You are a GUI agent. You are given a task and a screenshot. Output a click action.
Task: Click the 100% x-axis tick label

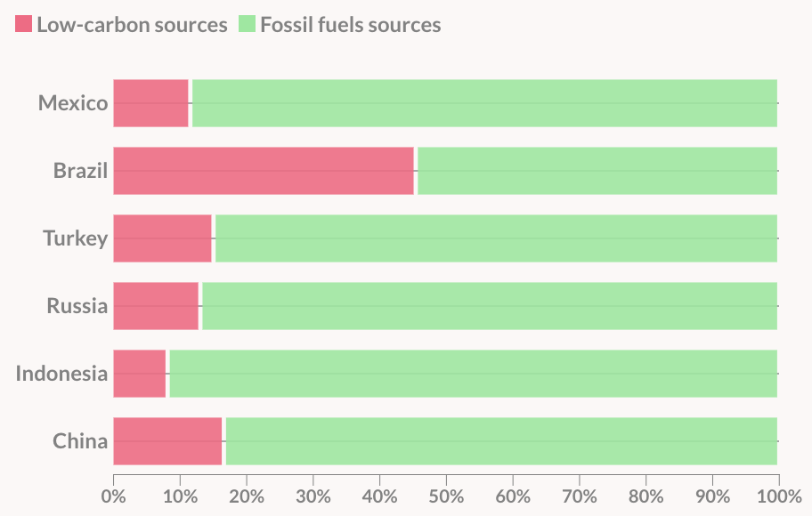[779, 495]
